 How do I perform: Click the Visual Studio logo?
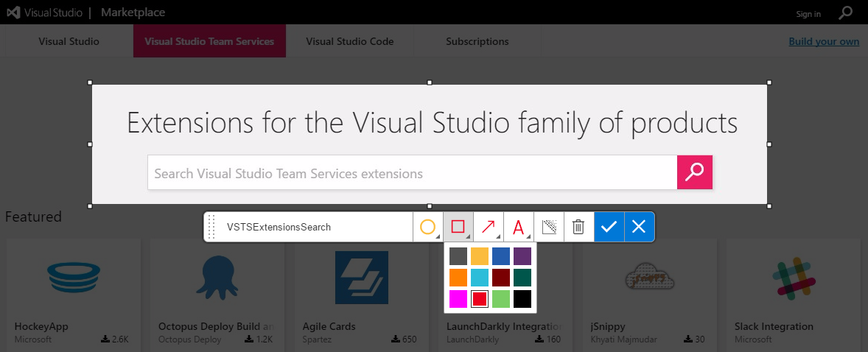coord(43,13)
